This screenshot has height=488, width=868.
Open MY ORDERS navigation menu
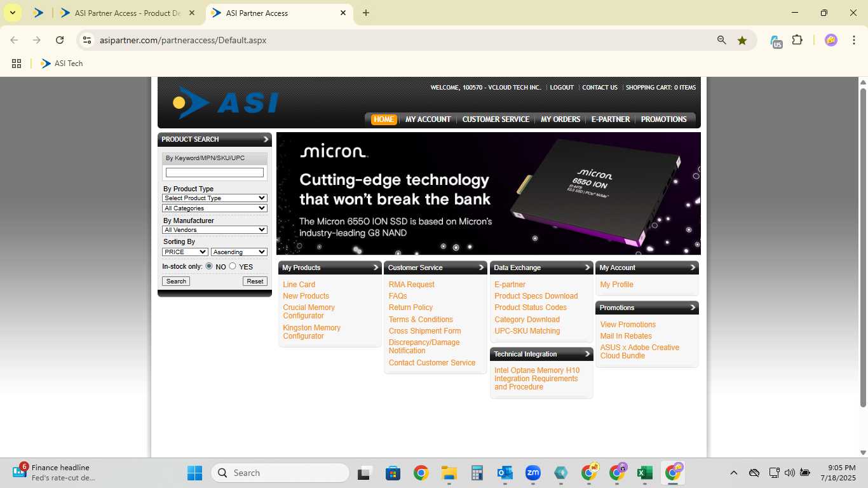tap(560, 119)
